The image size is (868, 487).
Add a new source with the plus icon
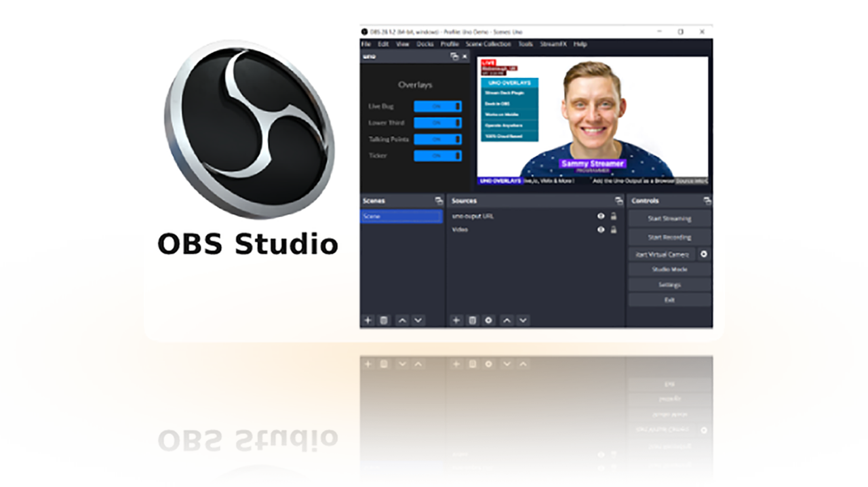pos(456,320)
